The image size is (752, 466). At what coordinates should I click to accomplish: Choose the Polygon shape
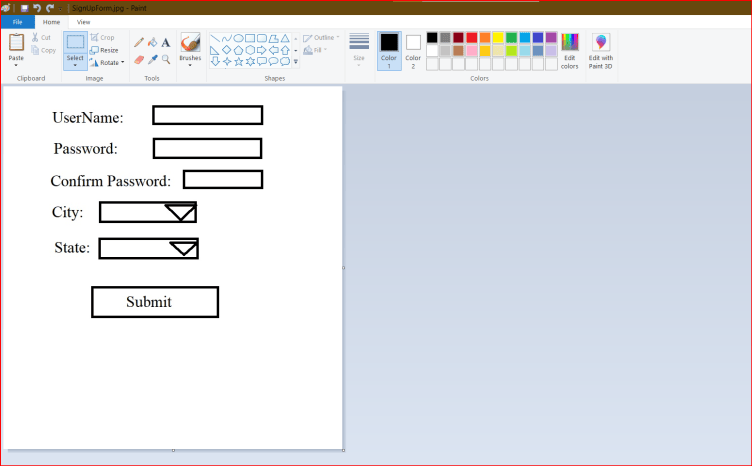pos(273,38)
